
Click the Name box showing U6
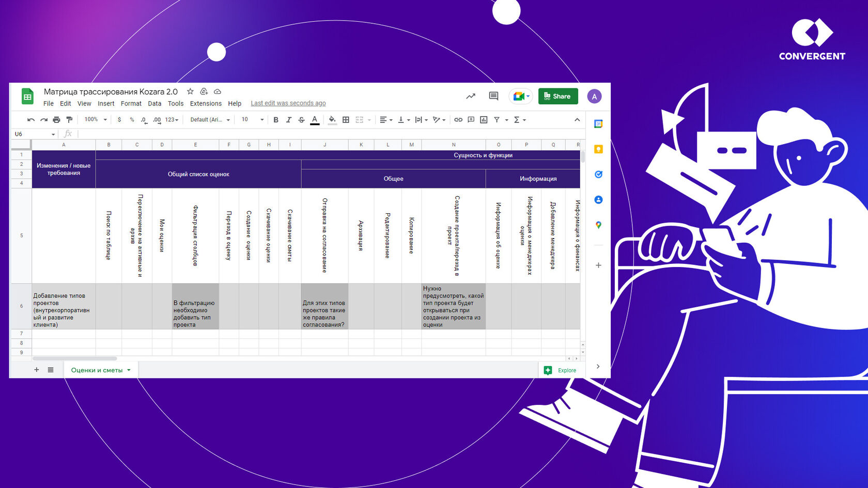(x=34, y=134)
